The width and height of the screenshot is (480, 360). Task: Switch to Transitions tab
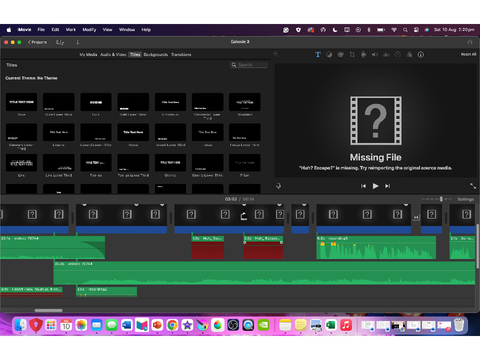tap(181, 55)
